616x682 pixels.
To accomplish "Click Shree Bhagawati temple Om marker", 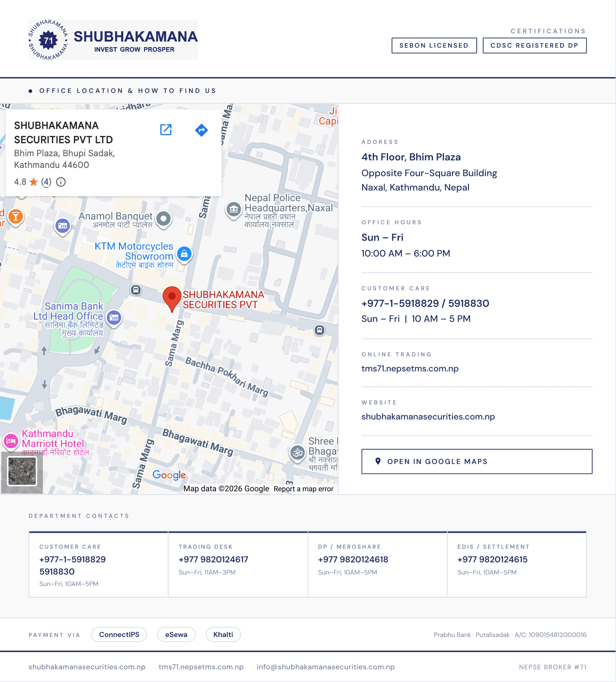I will 298,453.
